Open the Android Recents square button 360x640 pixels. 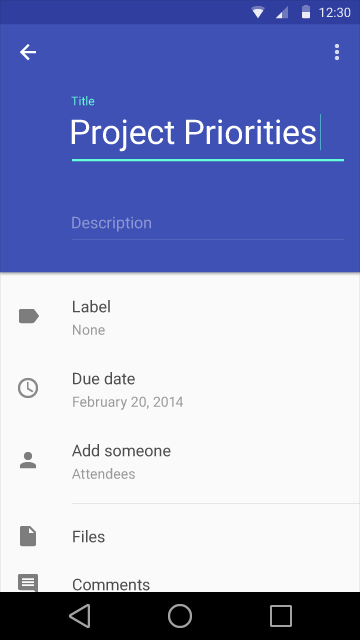click(281, 616)
